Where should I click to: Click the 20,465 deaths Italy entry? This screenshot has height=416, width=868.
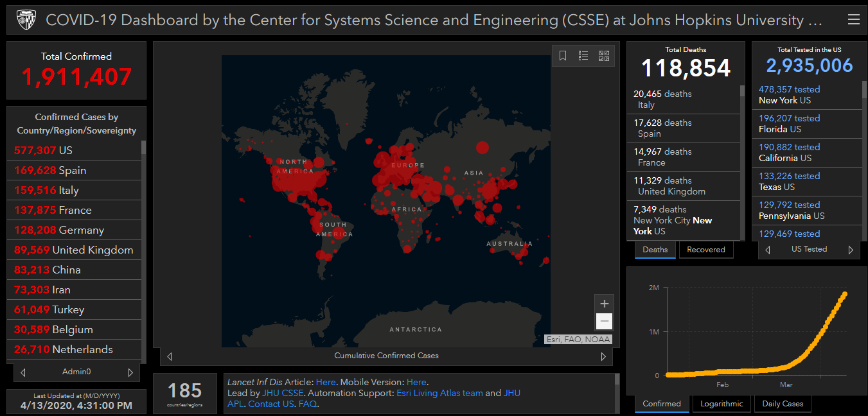(x=684, y=100)
